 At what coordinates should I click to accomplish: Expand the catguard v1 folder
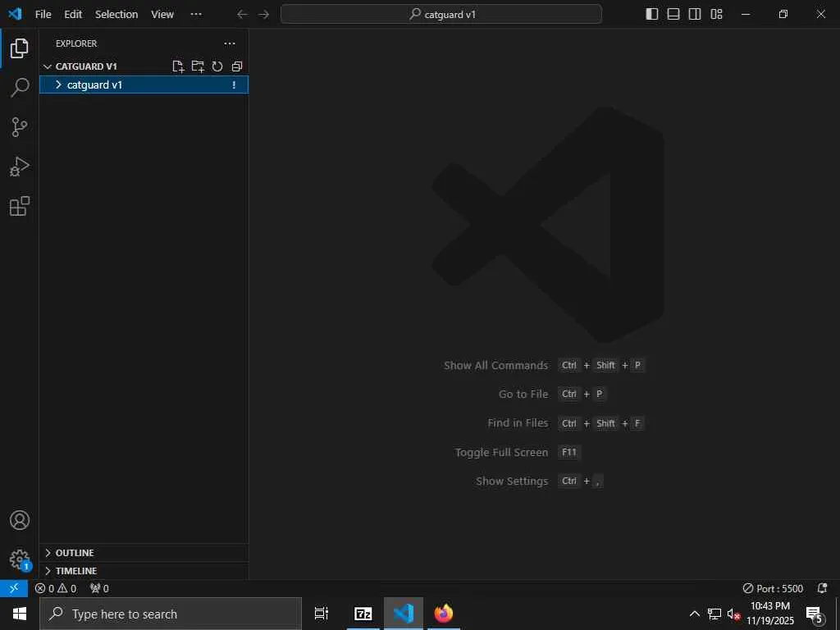[144, 84]
